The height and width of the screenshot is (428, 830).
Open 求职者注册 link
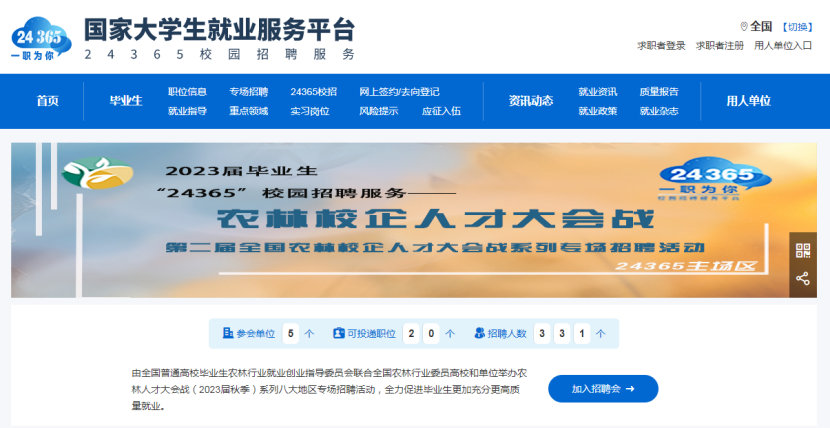pyautogui.click(x=719, y=46)
